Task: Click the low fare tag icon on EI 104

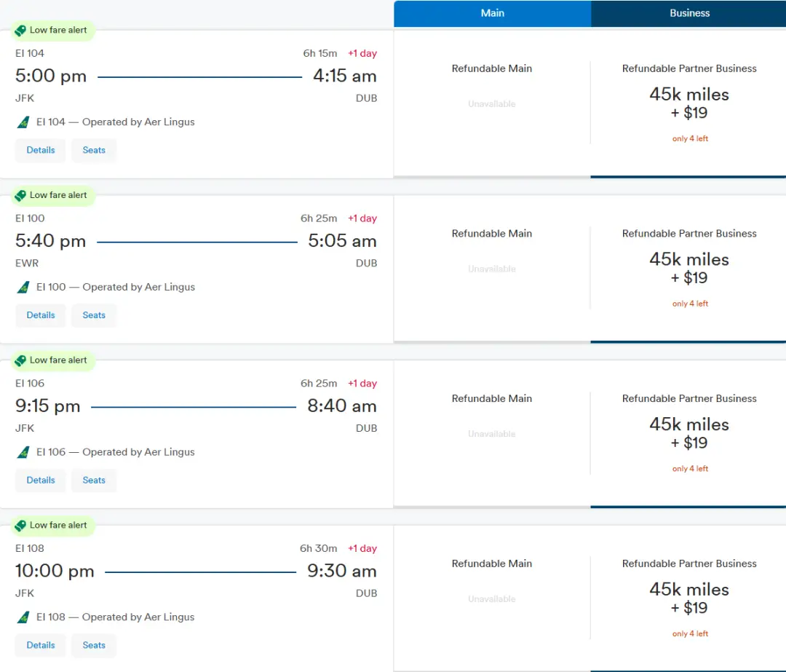Action: [x=20, y=31]
